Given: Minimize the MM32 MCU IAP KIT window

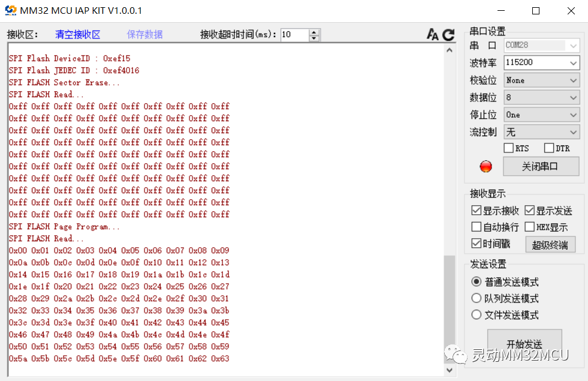Looking at the screenshot, I should tap(501, 11).
